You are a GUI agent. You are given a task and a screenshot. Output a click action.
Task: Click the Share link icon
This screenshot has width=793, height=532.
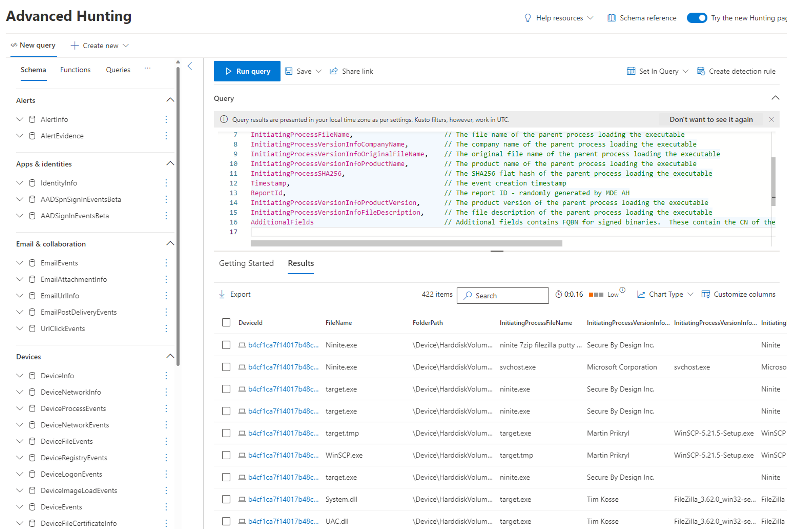334,71
